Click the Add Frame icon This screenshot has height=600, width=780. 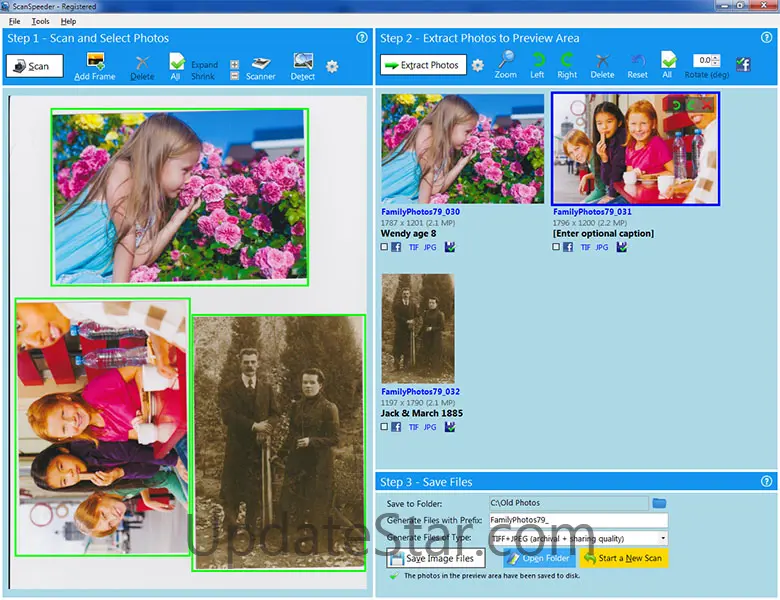(x=96, y=62)
